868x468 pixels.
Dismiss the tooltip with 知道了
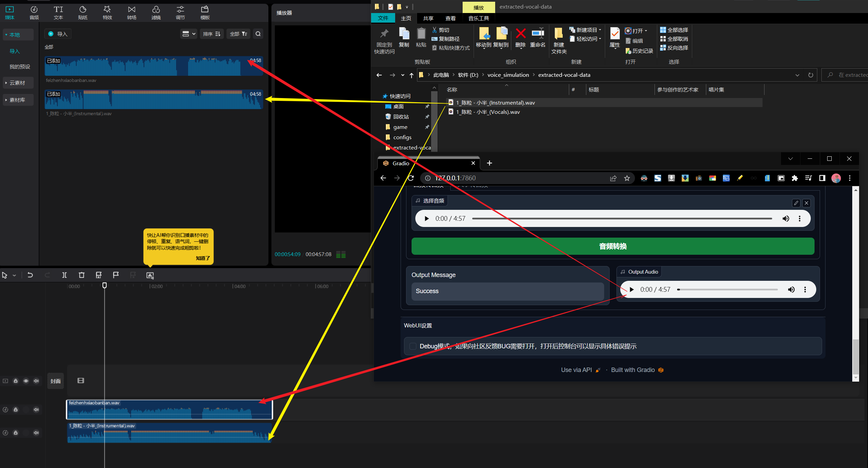(203, 258)
